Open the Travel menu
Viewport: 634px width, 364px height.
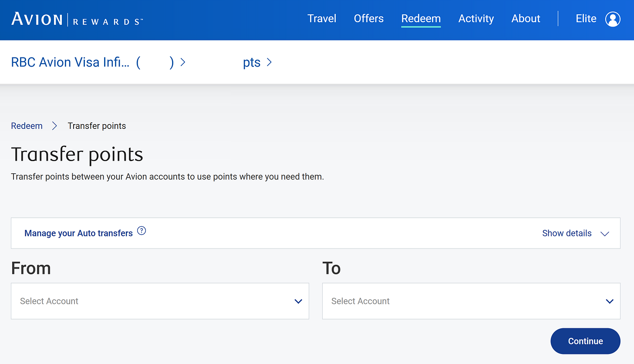(x=322, y=19)
